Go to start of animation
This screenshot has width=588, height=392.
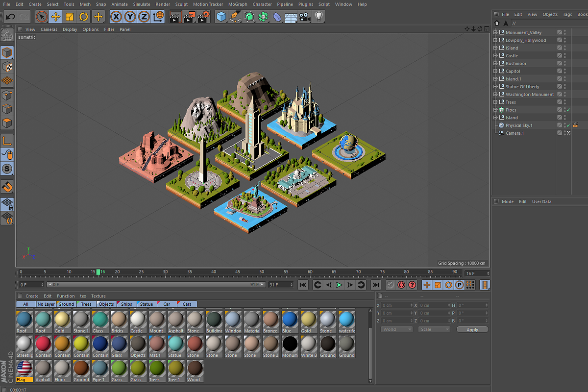(x=303, y=285)
